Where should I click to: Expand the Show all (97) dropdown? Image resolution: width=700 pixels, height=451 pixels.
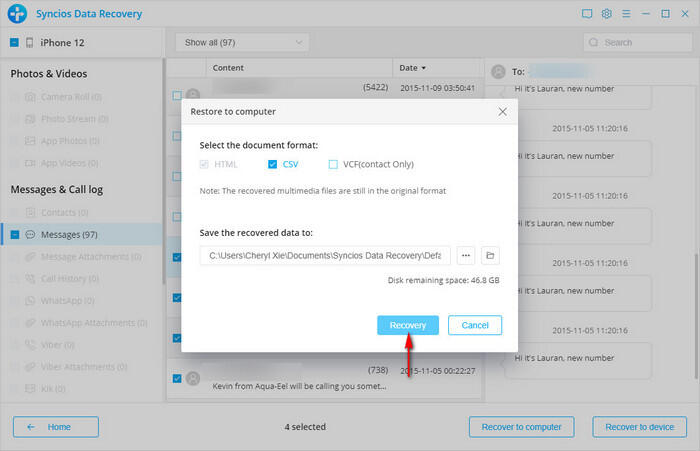pyautogui.click(x=241, y=42)
